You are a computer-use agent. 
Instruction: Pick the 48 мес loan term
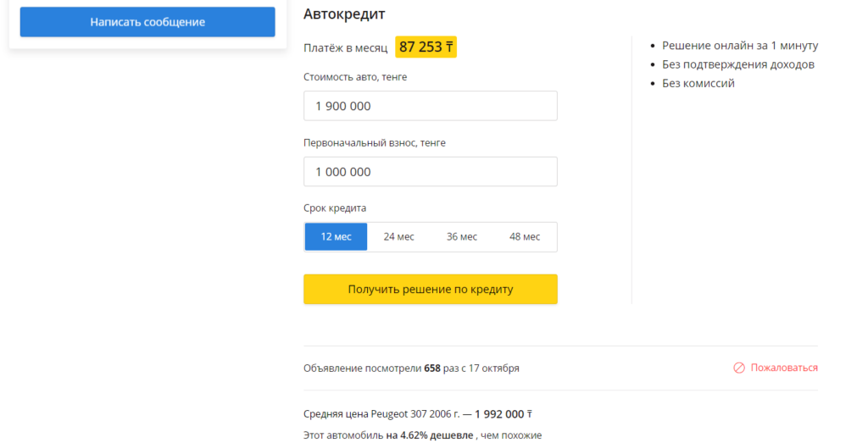pos(525,237)
